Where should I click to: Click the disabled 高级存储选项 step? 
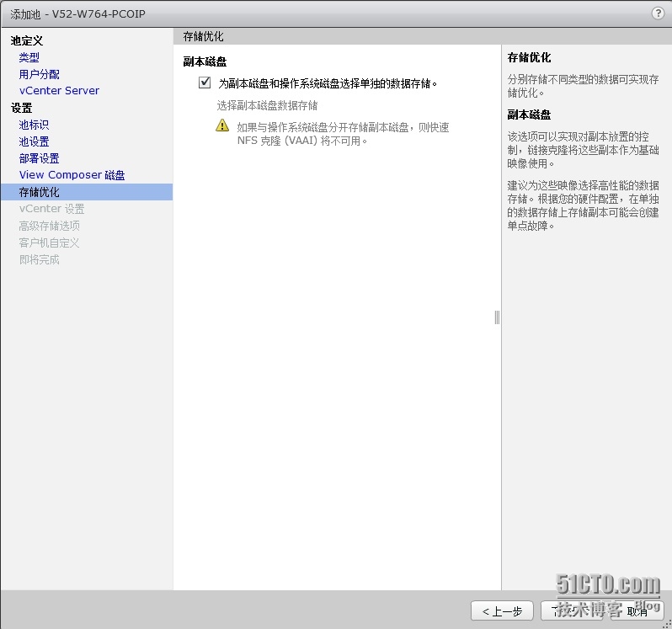[x=50, y=226]
